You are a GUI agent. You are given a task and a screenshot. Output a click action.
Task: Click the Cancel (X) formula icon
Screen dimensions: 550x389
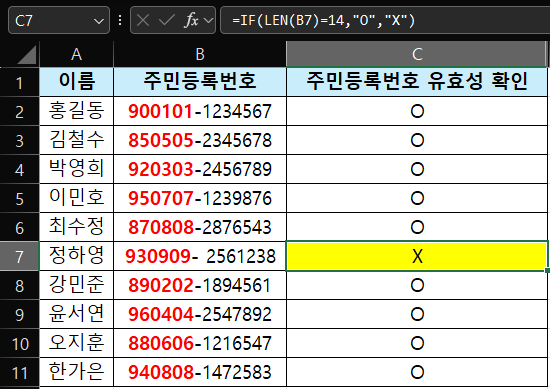pos(143,20)
